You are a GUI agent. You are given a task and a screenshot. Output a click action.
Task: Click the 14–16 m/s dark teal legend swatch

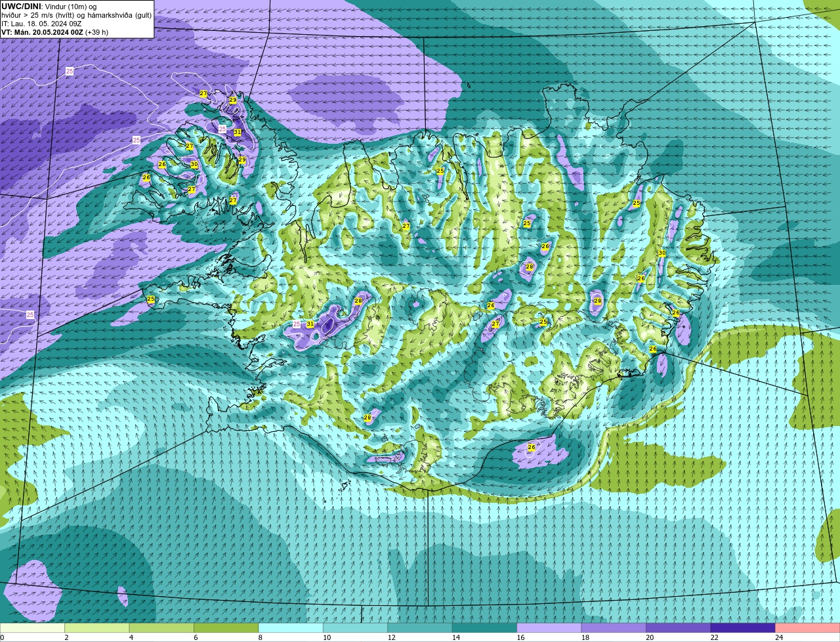click(x=485, y=628)
